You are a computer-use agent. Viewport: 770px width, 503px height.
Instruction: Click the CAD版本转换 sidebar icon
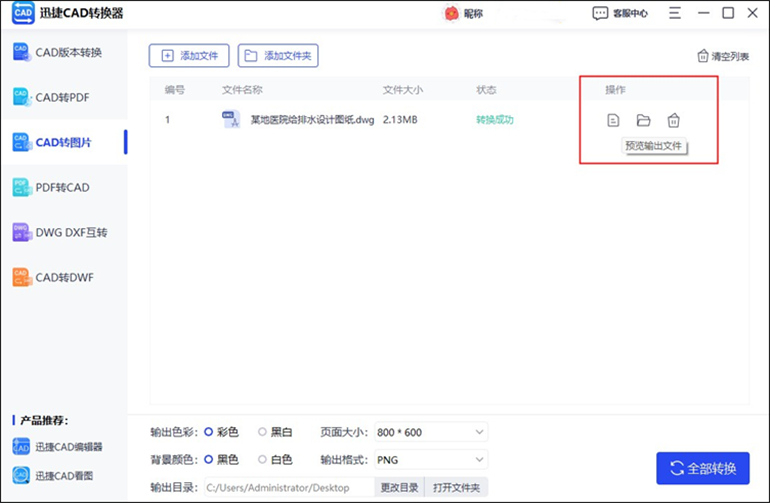(21, 52)
